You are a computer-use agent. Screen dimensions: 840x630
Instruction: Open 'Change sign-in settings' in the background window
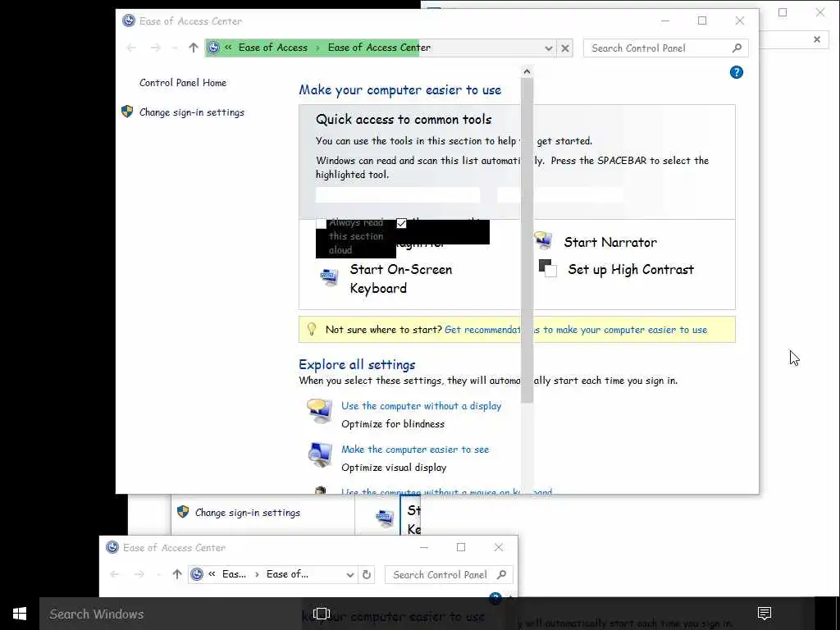pos(248,513)
